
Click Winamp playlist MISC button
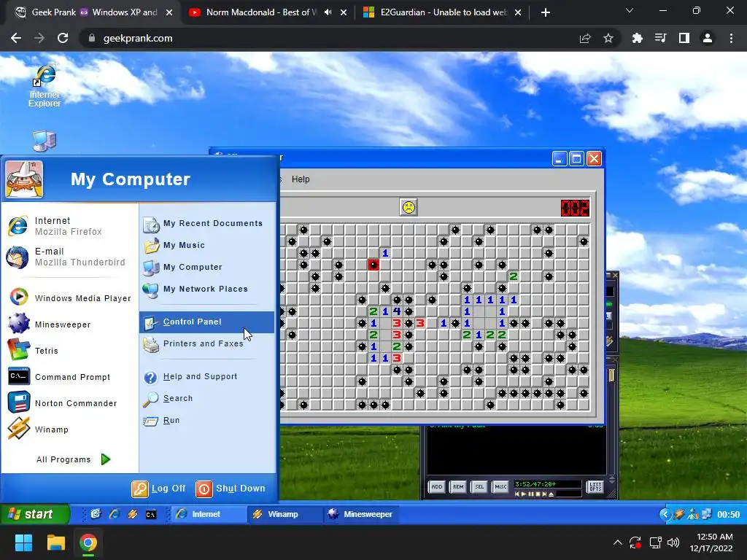point(500,486)
